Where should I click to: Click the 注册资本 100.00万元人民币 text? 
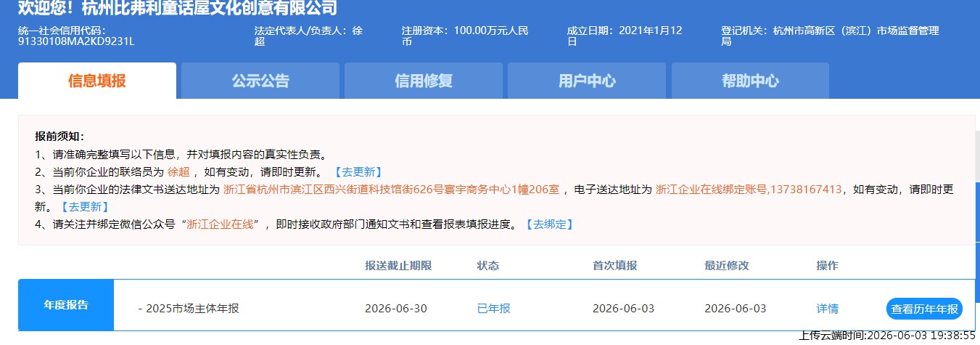pos(466,36)
